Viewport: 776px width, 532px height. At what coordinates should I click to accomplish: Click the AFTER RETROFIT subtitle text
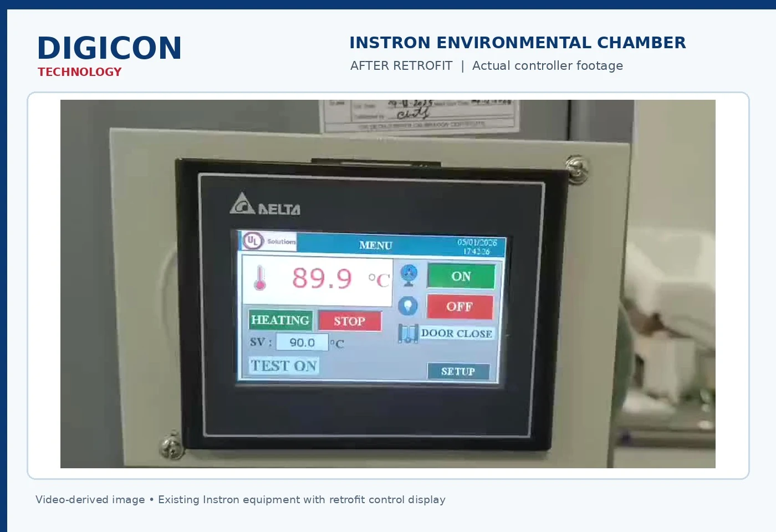pos(401,65)
